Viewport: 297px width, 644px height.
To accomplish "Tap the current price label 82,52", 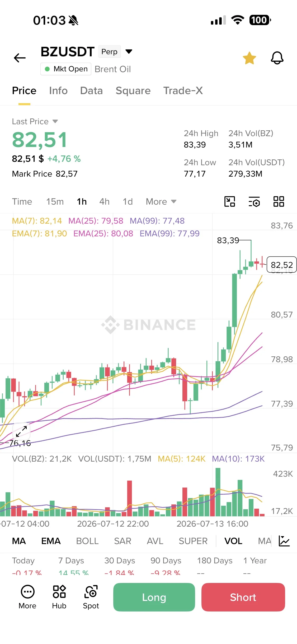I will tap(282, 265).
